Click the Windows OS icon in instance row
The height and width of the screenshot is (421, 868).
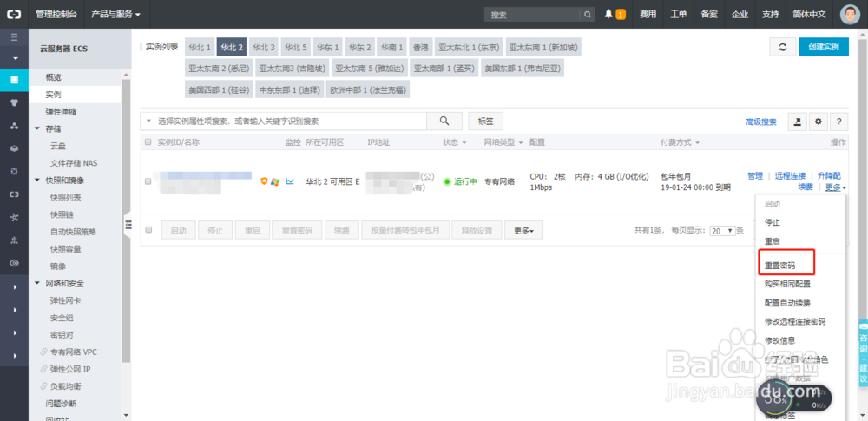pos(275,181)
